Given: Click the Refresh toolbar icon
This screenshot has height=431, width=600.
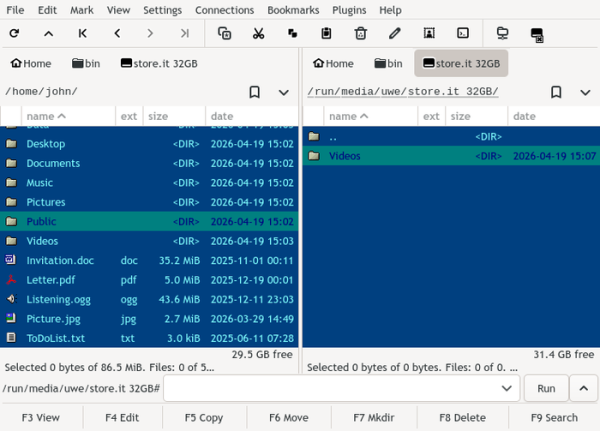Looking at the screenshot, I should tap(15, 33).
